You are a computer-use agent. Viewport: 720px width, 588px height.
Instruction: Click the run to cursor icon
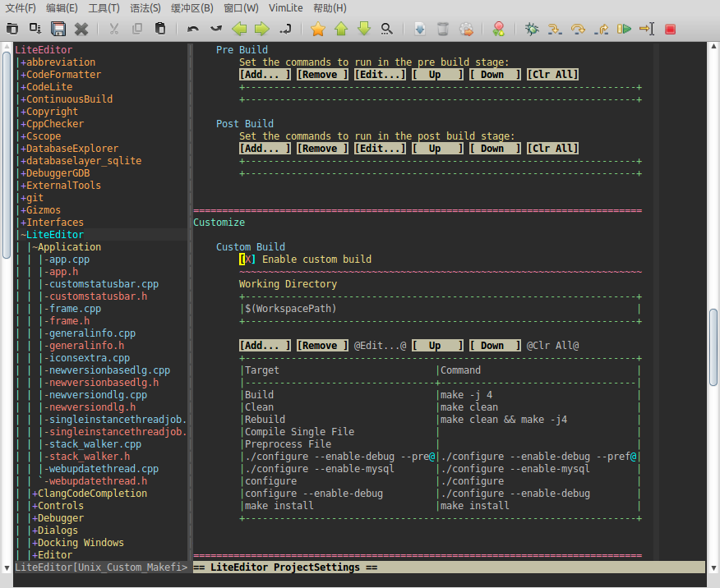647,29
